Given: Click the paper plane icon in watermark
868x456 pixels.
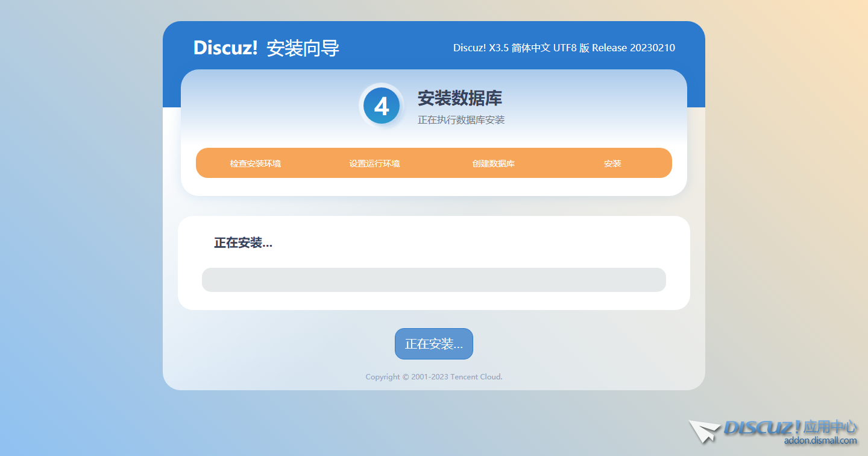Looking at the screenshot, I should click(x=704, y=431).
